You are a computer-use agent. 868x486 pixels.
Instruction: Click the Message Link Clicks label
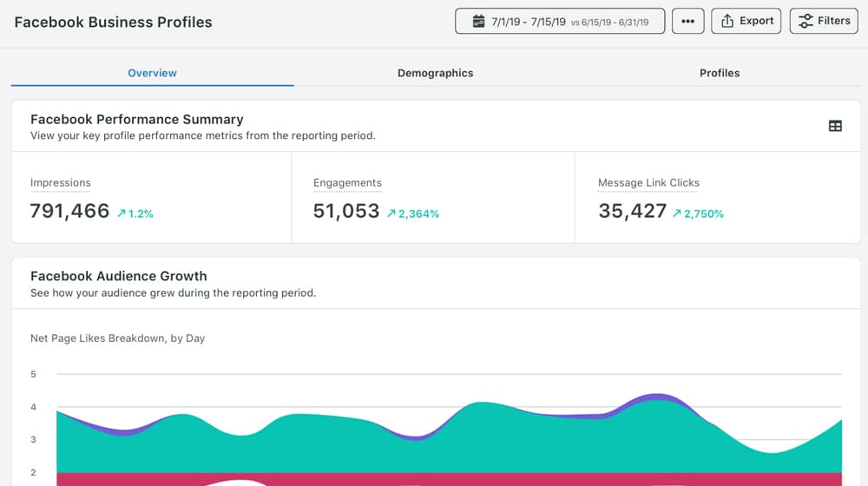click(x=648, y=183)
